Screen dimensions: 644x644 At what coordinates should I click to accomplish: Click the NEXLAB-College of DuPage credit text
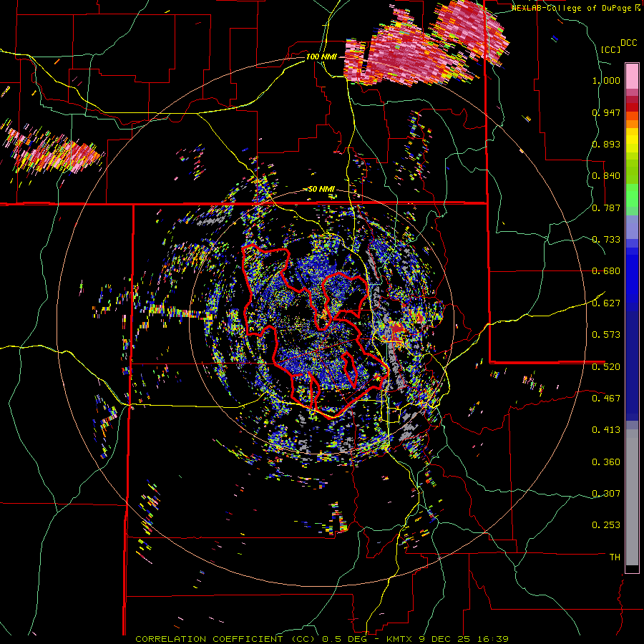point(575,8)
